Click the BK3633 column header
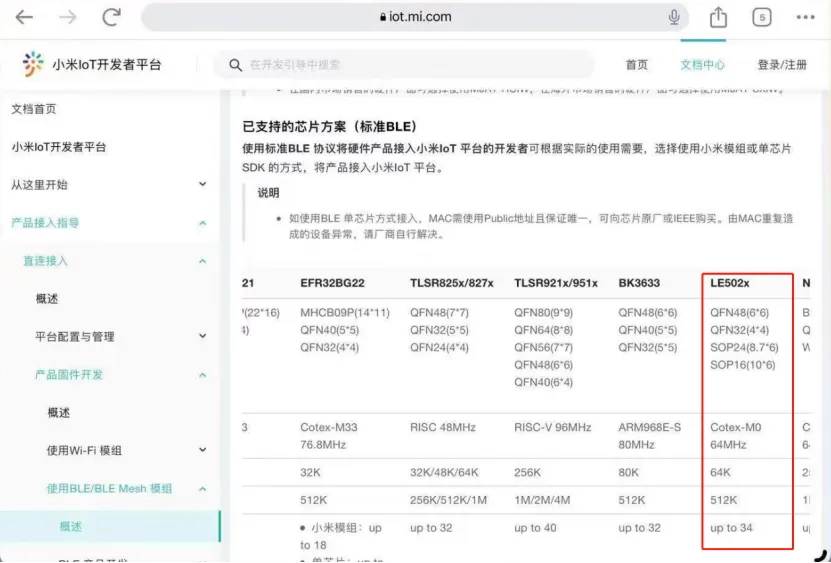 (639, 283)
